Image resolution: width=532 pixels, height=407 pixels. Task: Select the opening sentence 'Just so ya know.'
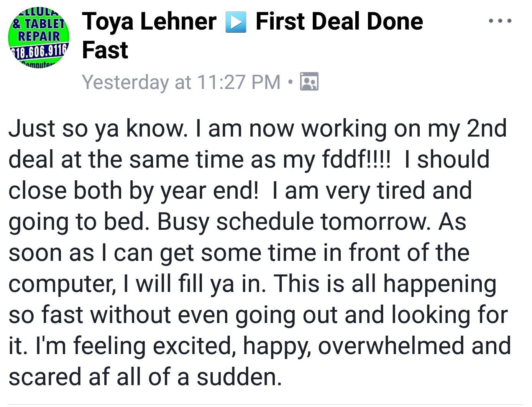click(98, 128)
